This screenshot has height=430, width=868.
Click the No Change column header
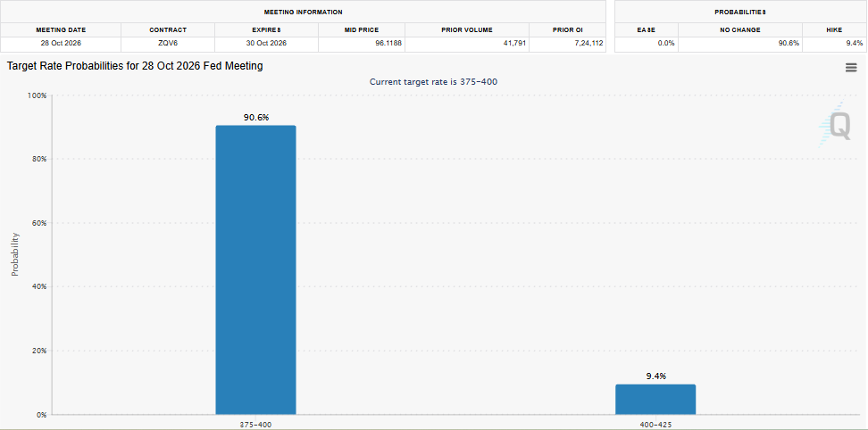pos(740,29)
